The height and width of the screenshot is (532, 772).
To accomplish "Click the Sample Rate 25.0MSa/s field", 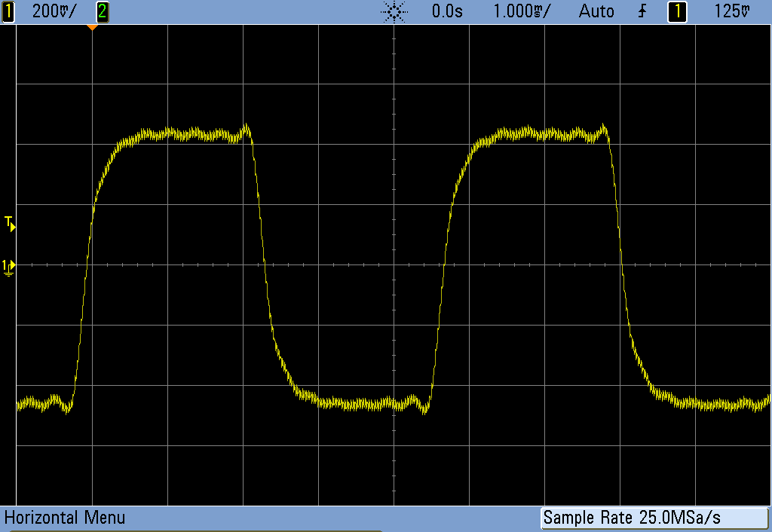I will (653, 518).
